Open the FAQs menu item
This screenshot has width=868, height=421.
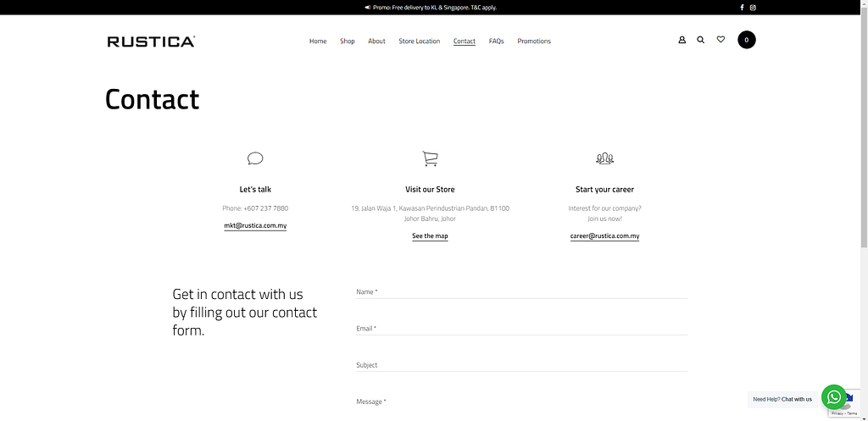tap(497, 42)
